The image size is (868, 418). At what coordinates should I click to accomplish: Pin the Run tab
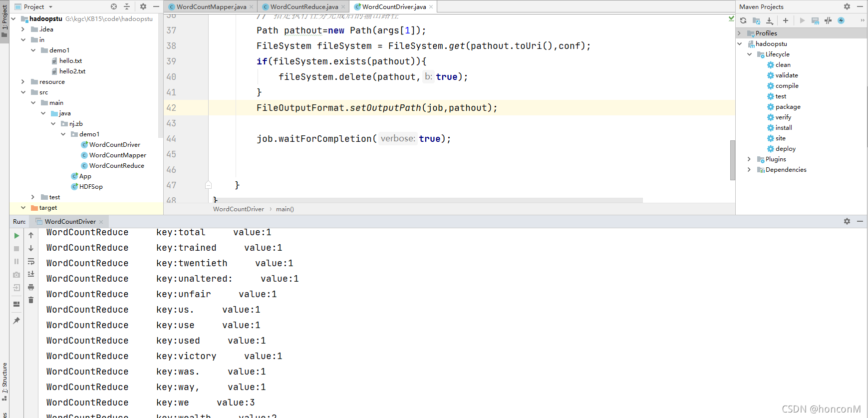(x=16, y=320)
